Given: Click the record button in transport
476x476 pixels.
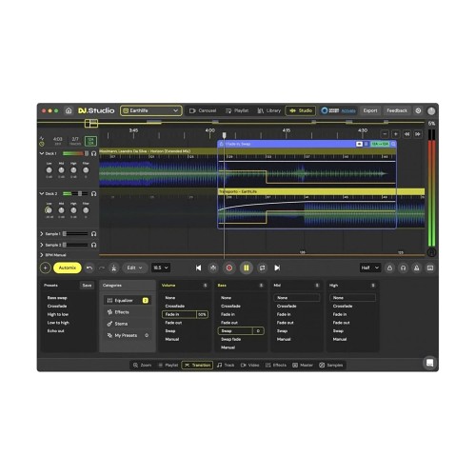Looking at the screenshot, I should tap(229, 268).
